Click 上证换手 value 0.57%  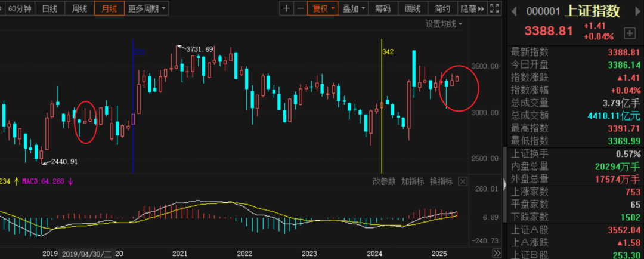click(x=628, y=154)
